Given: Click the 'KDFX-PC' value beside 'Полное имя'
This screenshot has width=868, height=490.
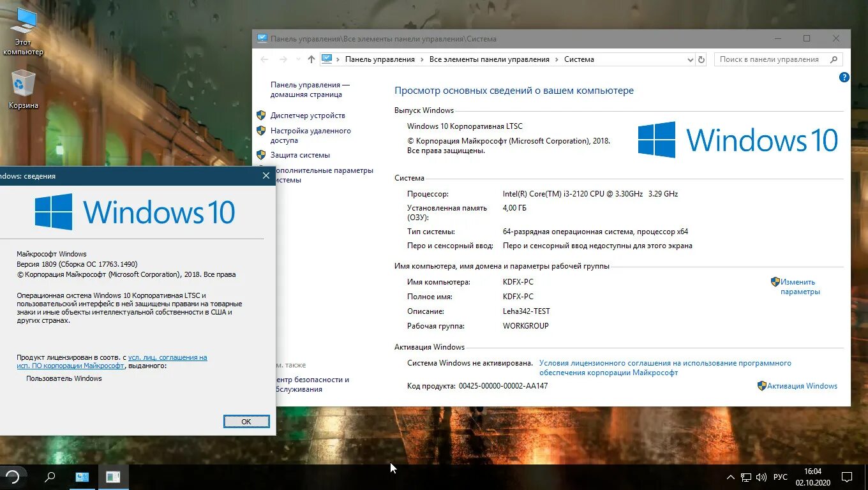Looking at the screenshot, I should pos(518,297).
